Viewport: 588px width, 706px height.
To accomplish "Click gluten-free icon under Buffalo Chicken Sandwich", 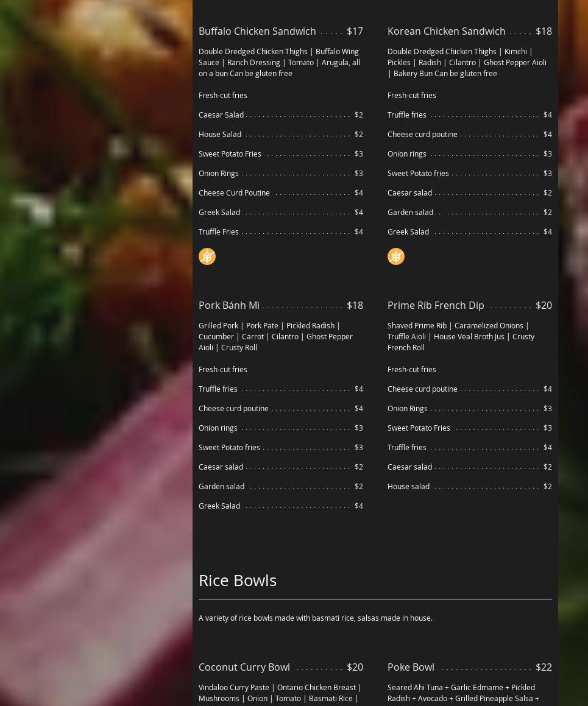I will point(207,256).
